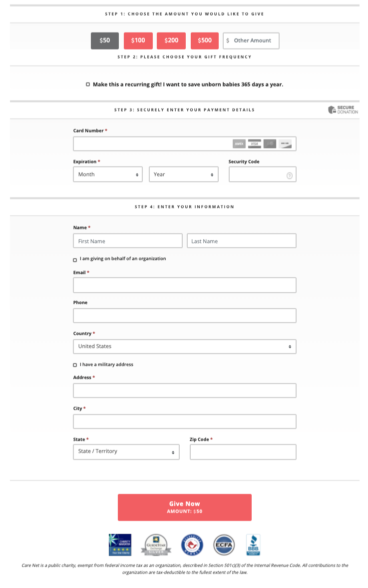The height and width of the screenshot is (588, 368).
Task: Click the ECFA accreditation badge
Action: [x=224, y=545]
